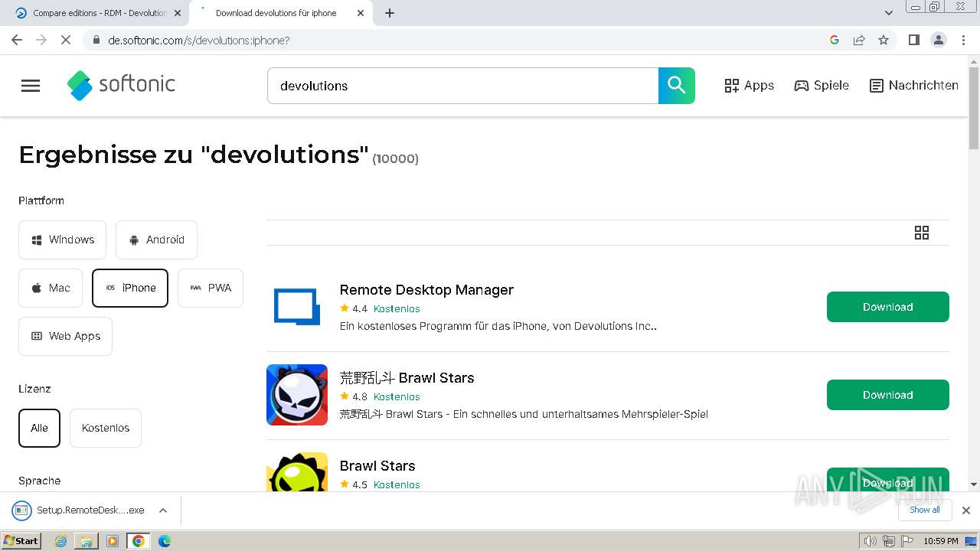Submit search with magnifier button
This screenshot has height=551, width=980.
tap(677, 86)
